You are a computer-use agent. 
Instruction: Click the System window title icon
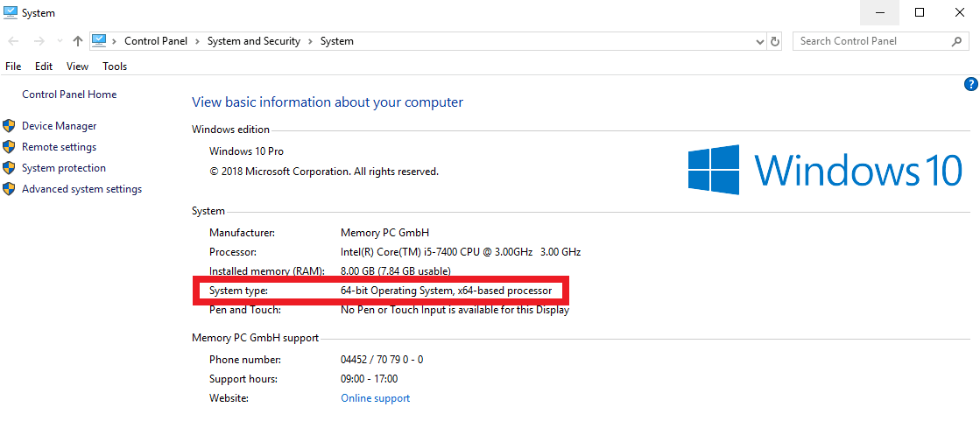(x=11, y=12)
